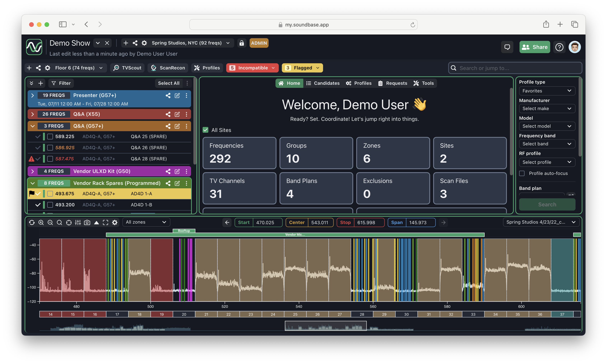
Task: Open the Manufacturer dropdown in Profile type panel
Action: pos(547,108)
